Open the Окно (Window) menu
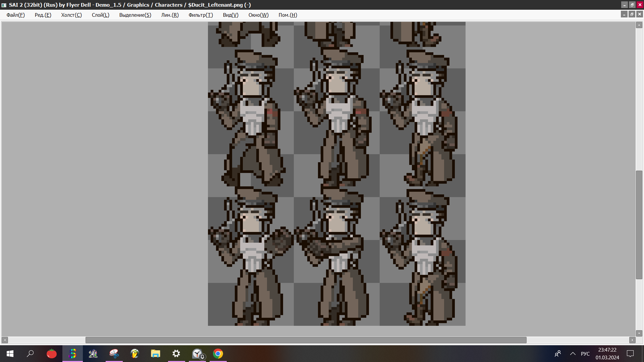 (258, 15)
